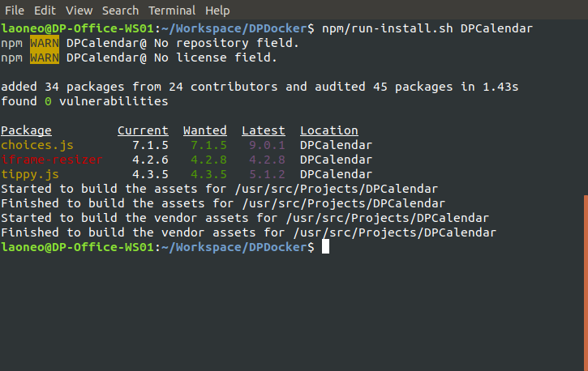Click the cursor block at the last prompt
The width and height of the screenshot is (588, 371).
325,247
